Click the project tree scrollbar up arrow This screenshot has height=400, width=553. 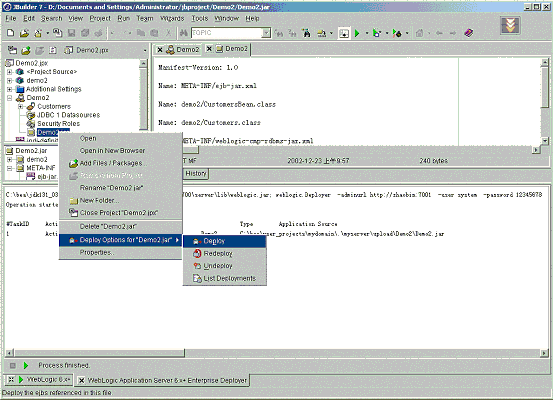coord(143,63)
